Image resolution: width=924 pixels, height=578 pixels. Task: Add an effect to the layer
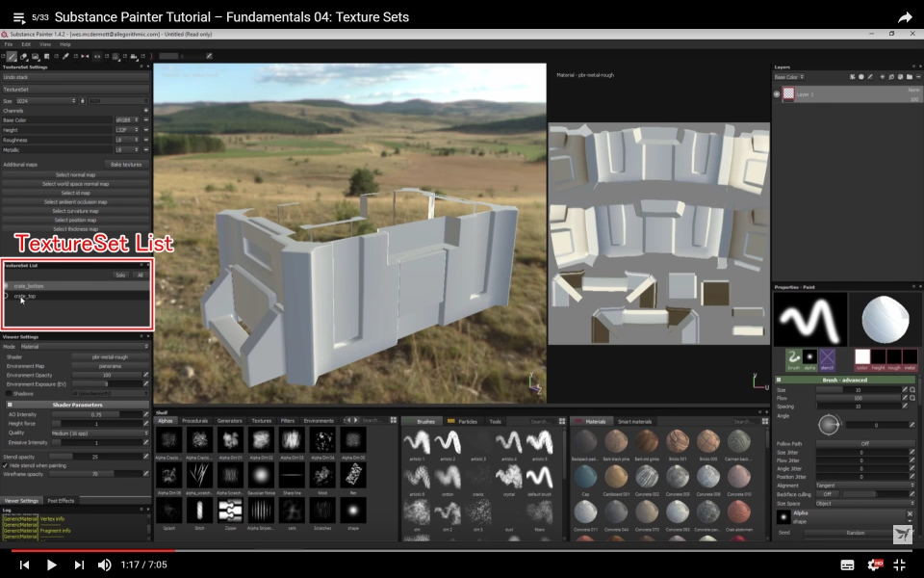click(853, 77)
